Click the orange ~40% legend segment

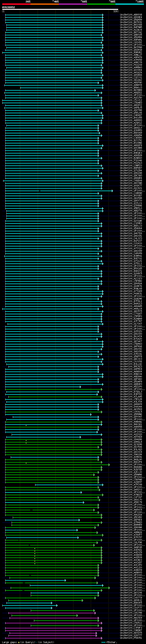[x=45, y=4]
